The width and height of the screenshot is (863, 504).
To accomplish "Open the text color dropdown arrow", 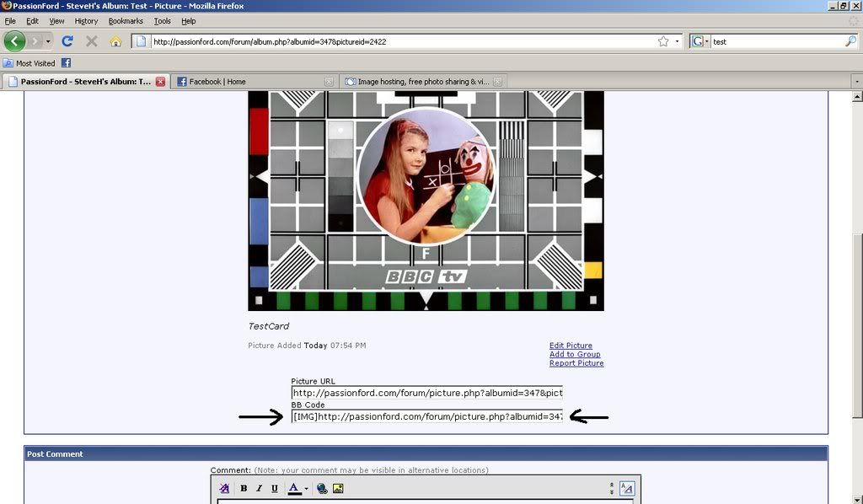I will pyautogui.click(x=306, y=488).
